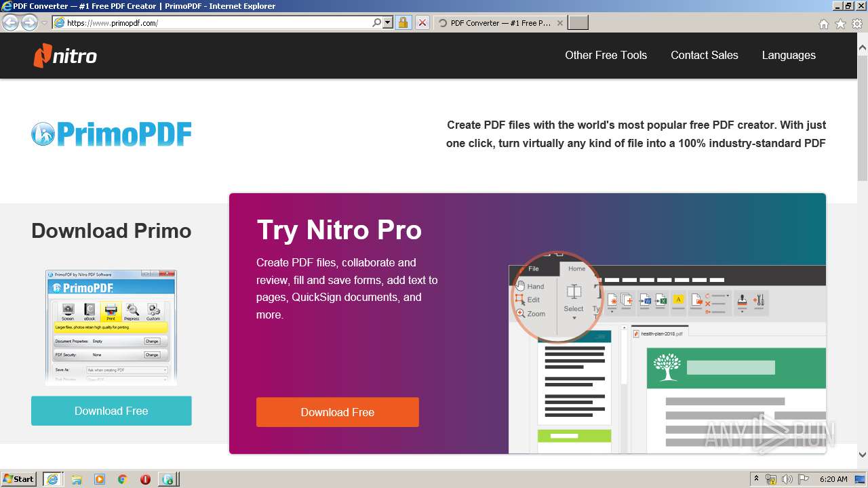This screenshot has height=488, width=868.
Task: Click the security lock icon
Action: coord(403,23)
